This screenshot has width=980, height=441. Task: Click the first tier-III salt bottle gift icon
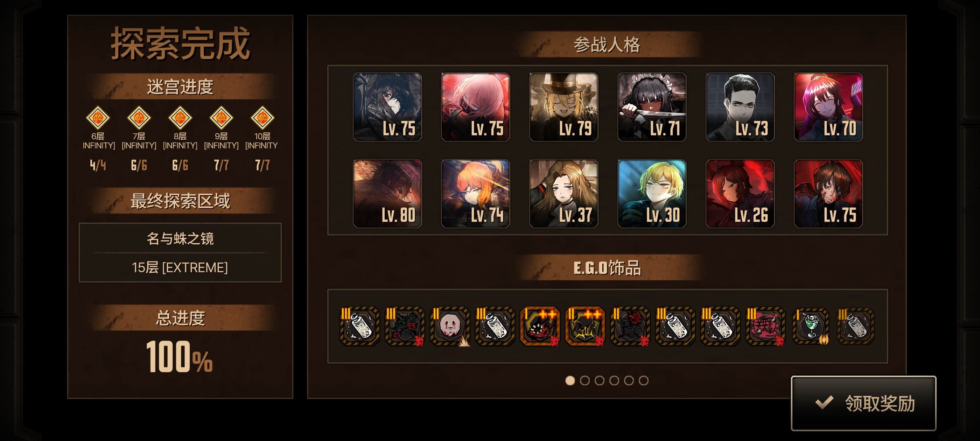click(x=359, y=326)
